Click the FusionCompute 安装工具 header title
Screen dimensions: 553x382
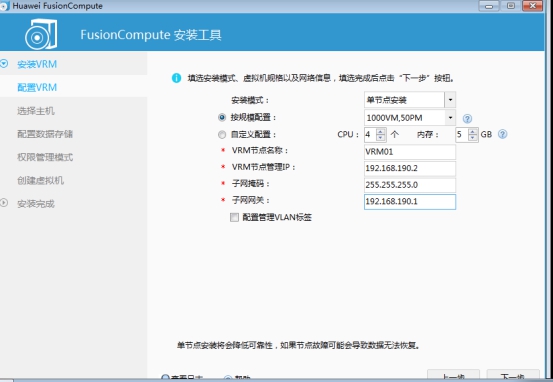pyautogui.click(x=151, y=35)
